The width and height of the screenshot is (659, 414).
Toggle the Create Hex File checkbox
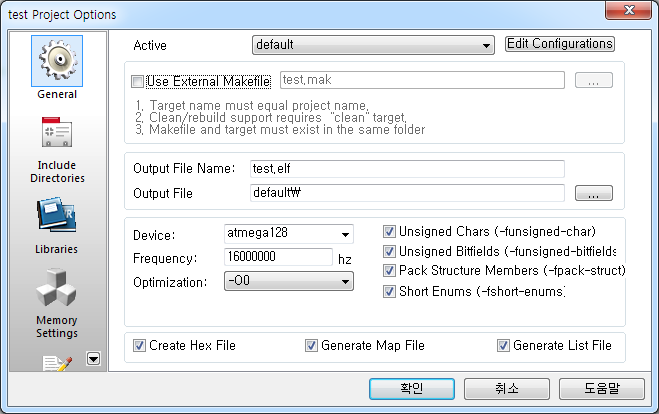pyautogui.click(x=139, y=346)
